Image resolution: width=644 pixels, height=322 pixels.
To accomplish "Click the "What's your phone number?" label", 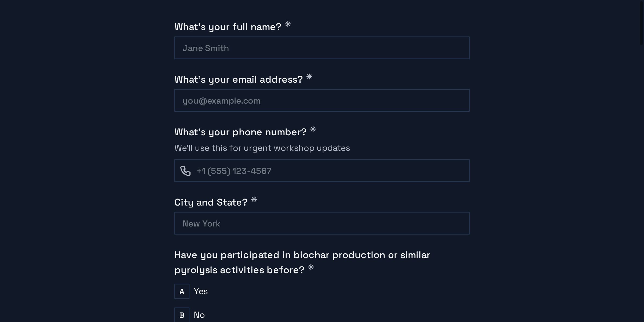I will 240,132.
